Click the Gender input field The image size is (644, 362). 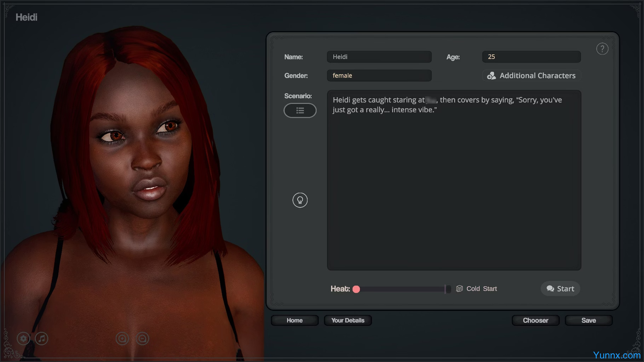(x=379, y=76)
